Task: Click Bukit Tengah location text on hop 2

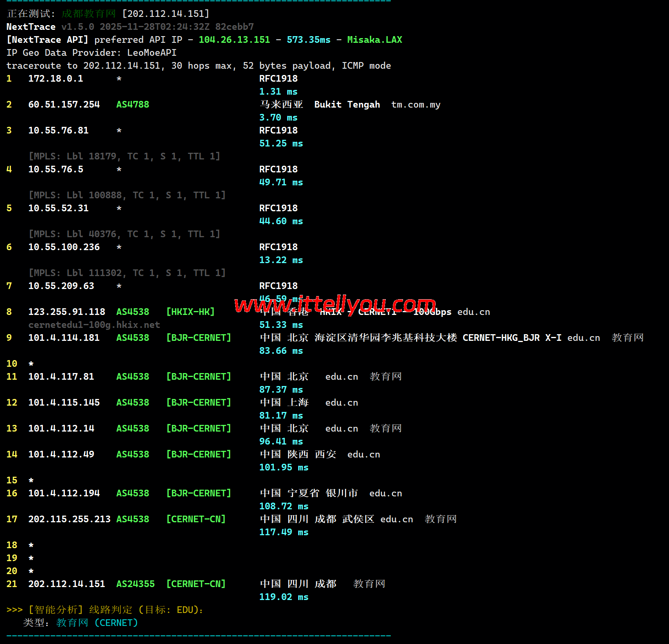Action: tap(347, 104)
